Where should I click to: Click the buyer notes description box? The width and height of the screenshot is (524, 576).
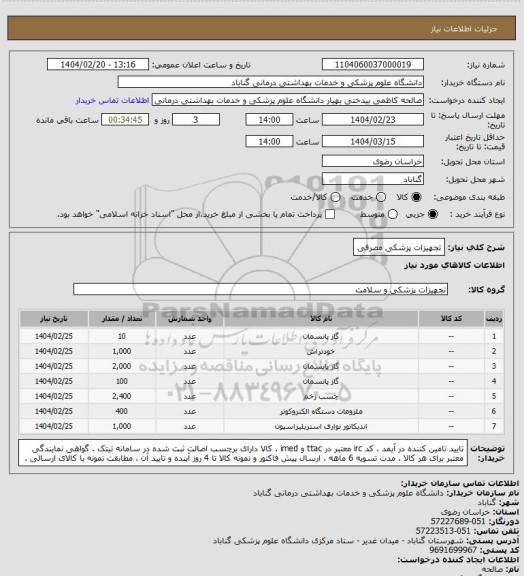pyautogui.click(x=243, y=453)
